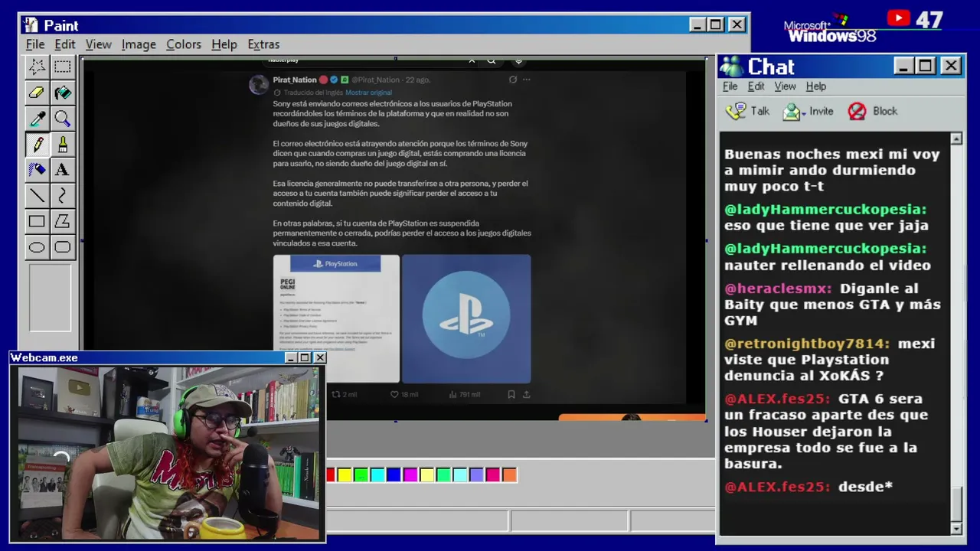Screen dimensions: 980x551
Task: Select the Rounded Rectangle tool
Action: point(63,247)
